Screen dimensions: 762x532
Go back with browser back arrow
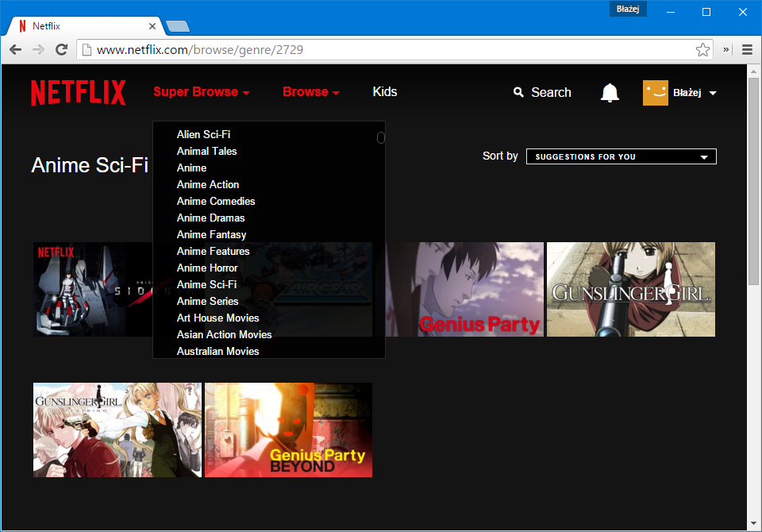[x=16, y=49]
